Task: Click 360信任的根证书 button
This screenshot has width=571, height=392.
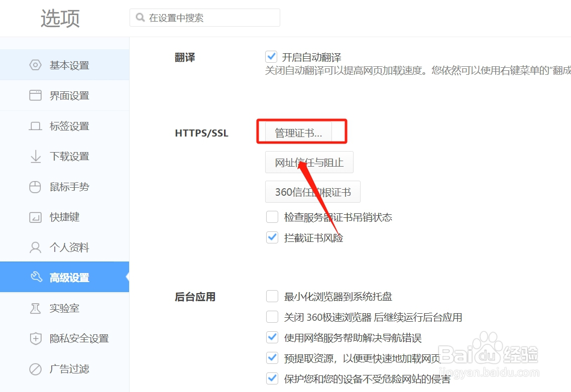Action: pos(313,192)
